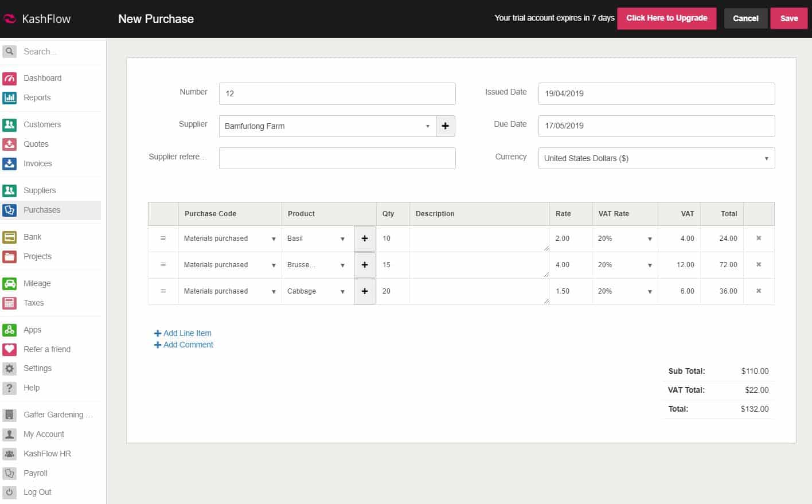This screenshot has width=812, height=504.
Task: Click the KashFlow logo icon
Action: pyautogui.click(x=10, y=18)
